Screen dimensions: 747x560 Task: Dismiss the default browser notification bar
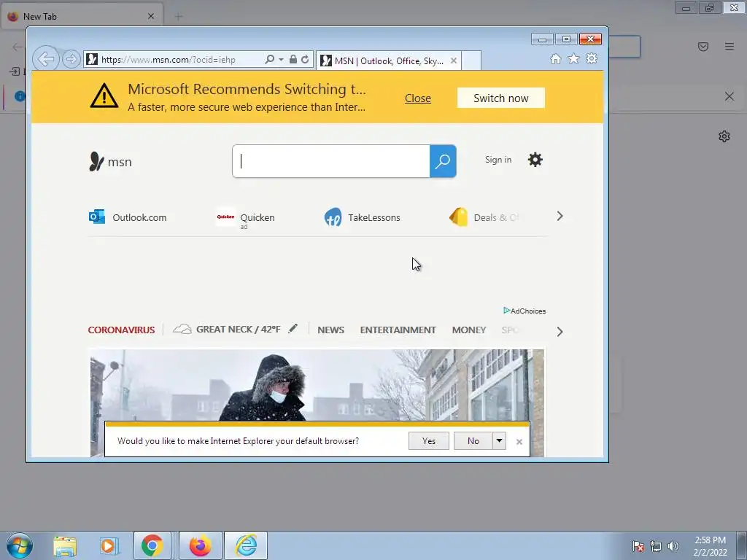coord(519,442)
